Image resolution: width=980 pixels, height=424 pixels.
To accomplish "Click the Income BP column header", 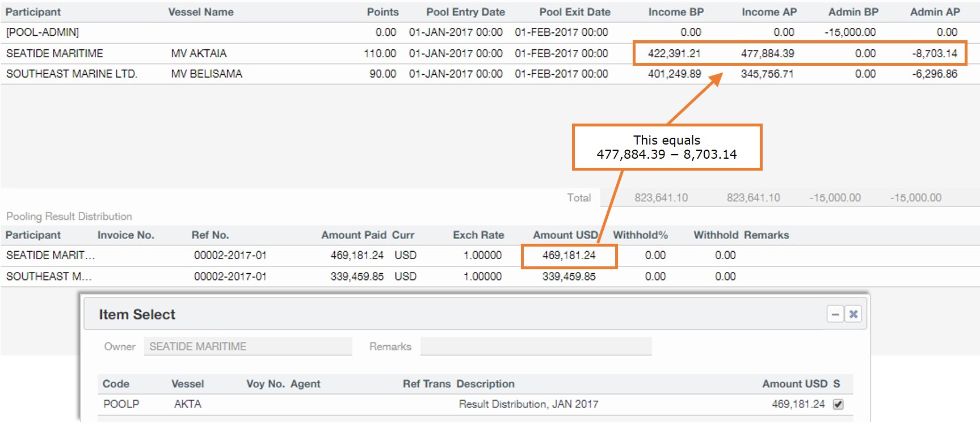I will (675, 12).
